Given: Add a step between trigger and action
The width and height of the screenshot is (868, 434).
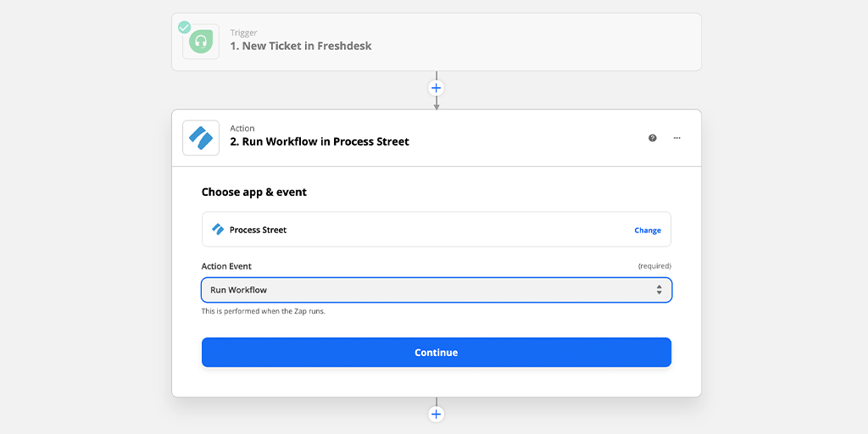Looking at the screenshot, I should [437, 88].
